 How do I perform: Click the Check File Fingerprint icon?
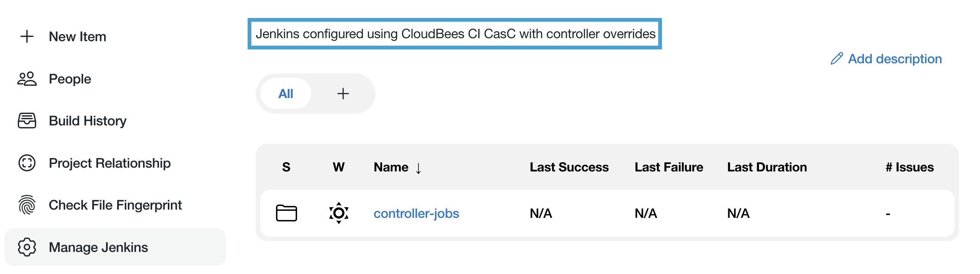coord(27,205)
